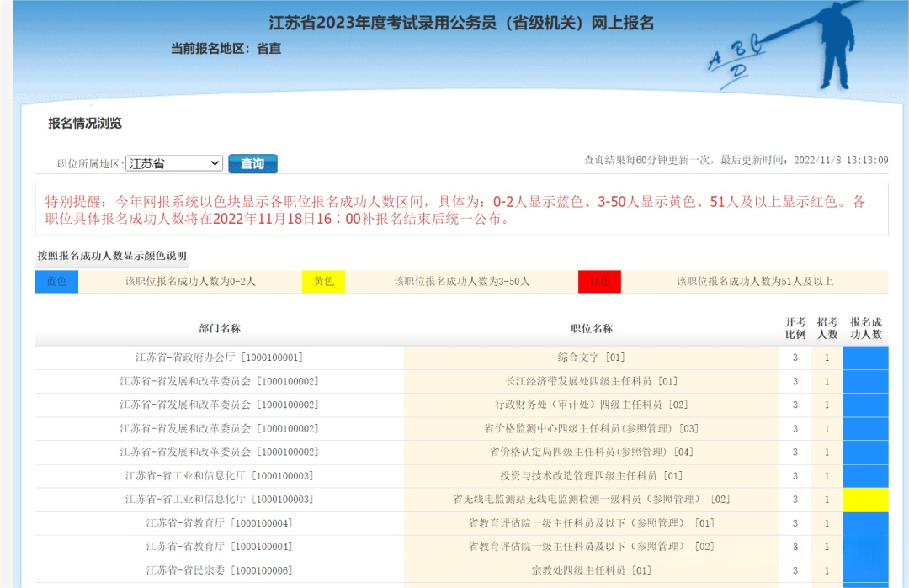Click the 开考比例 column header
The height and width of the screenshot is (588, 909).
pos(795,328)
